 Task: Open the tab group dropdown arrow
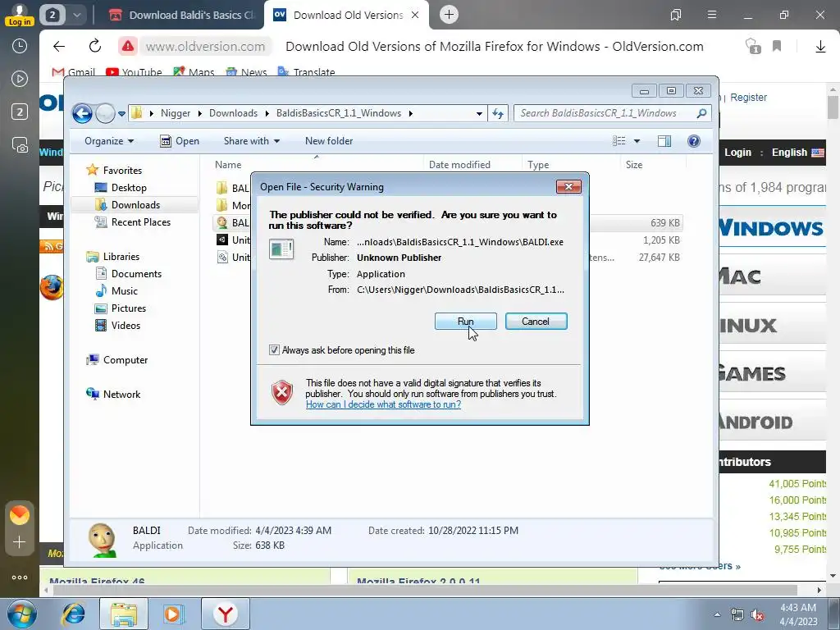[x=76, y=15]
